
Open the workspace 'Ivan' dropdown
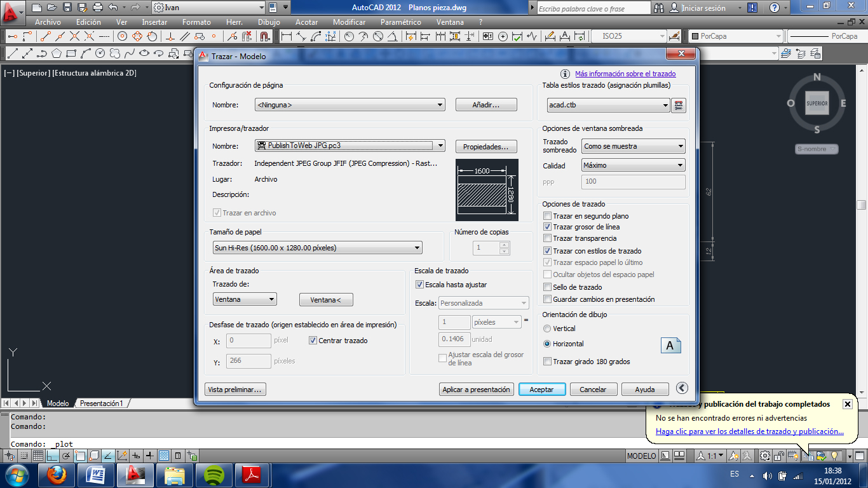click(208, 8)
